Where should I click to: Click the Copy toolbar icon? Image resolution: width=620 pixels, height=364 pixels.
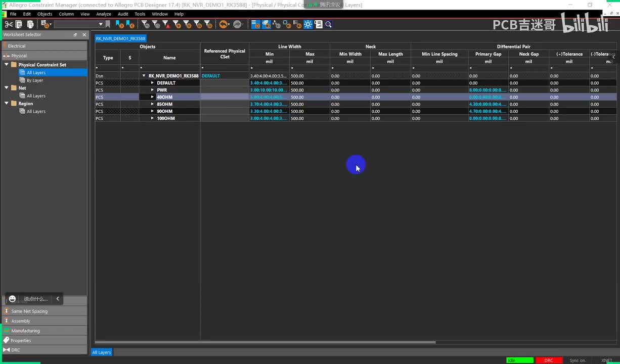pos(19,24)
